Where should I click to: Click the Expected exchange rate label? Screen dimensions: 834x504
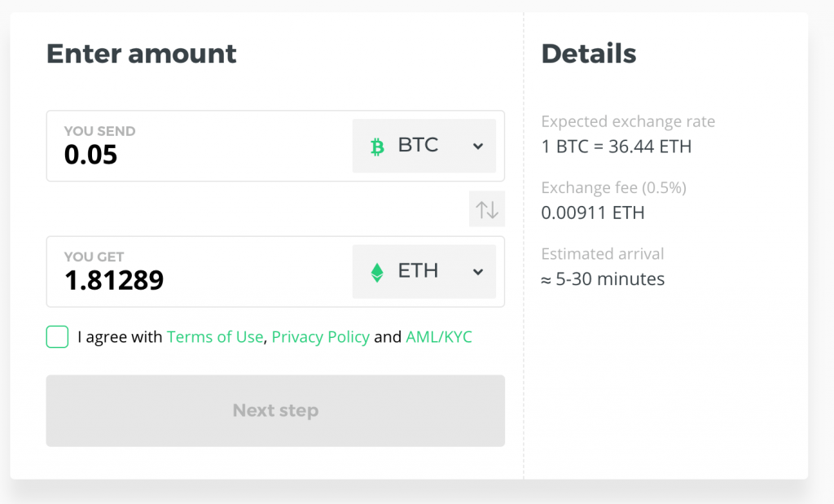[628, 121]
